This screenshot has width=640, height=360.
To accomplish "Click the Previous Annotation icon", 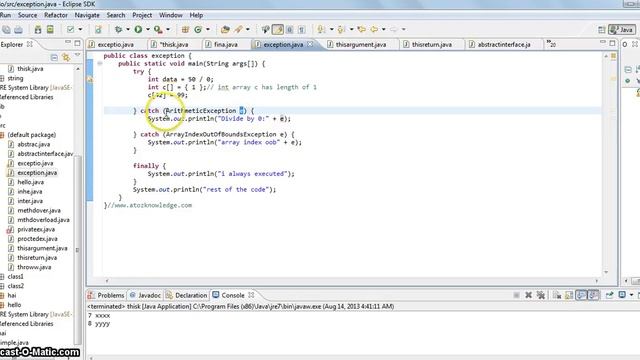I will tap(341, 29).
